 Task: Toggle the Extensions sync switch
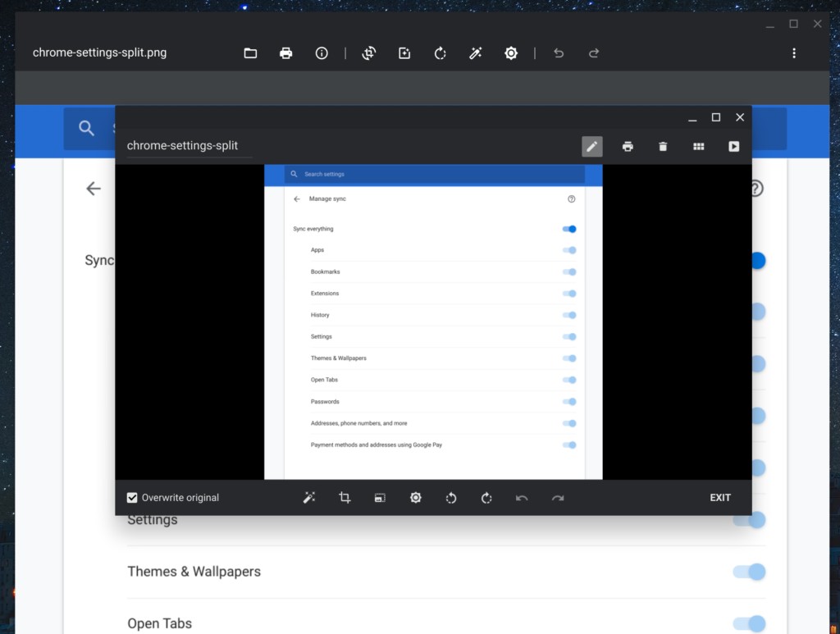[569, 294]
